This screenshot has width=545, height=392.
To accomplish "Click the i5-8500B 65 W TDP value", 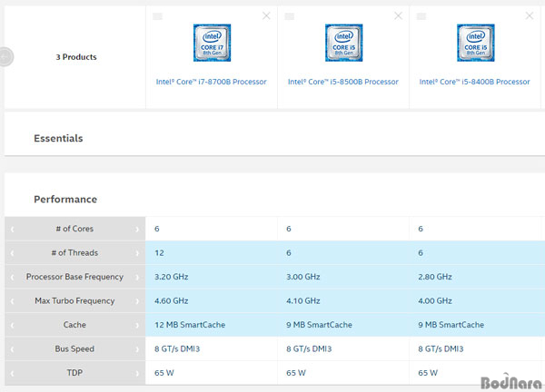I will 296,373.
